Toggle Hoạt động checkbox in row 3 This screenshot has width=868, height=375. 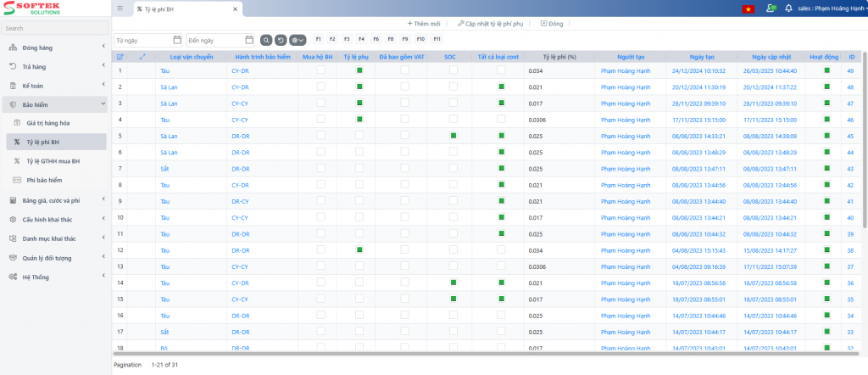click(826, 104)
